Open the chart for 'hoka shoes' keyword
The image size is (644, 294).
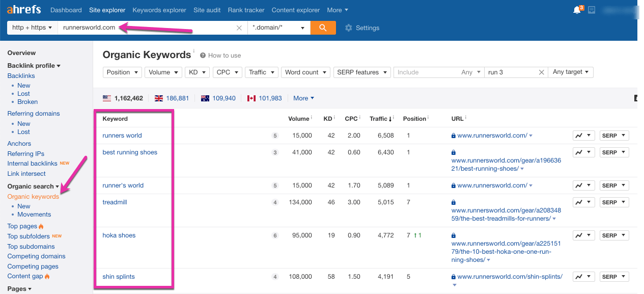click(x=584, y=235)
